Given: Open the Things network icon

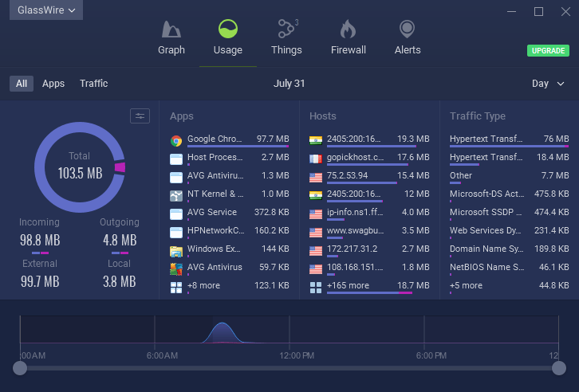Looking at the screenshot, I should coord(288,29).
